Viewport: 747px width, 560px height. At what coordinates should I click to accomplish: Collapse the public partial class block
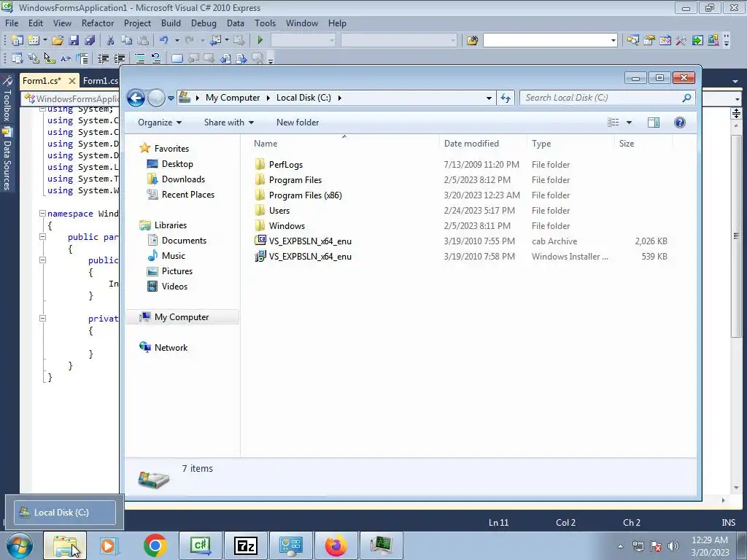point(42,237)
